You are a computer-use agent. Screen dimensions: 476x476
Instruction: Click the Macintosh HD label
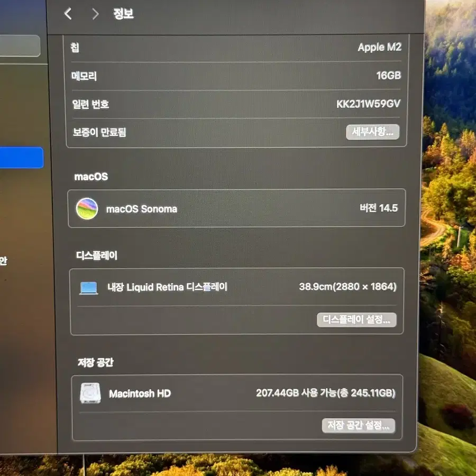click(140, 393)
